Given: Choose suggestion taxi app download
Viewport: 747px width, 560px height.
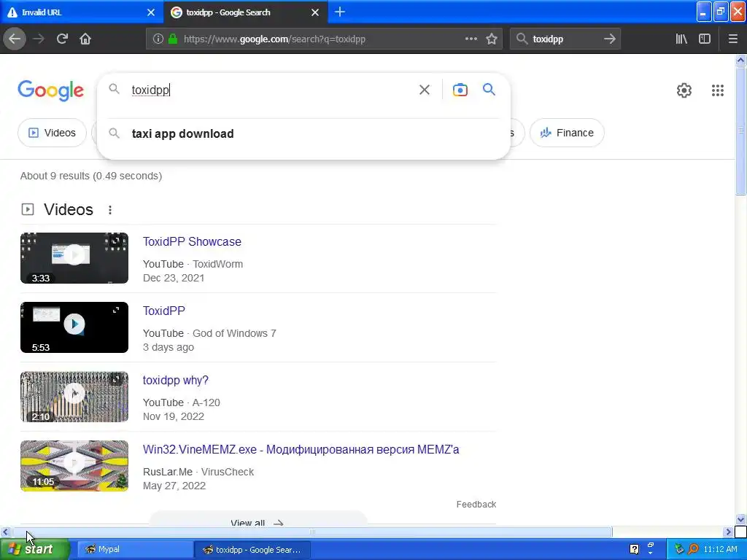Looking at the screenshot, I should pyautogui.click(x=303, y=134).
